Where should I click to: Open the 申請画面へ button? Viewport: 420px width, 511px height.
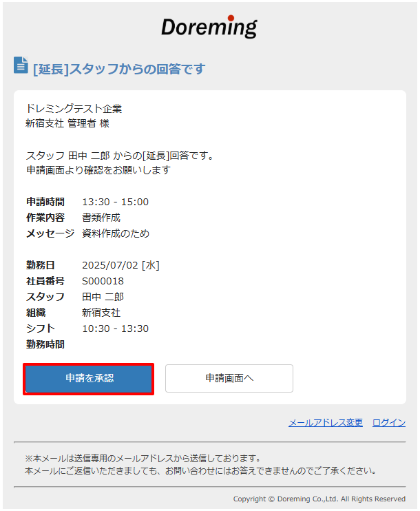click(x=229, y=378)
